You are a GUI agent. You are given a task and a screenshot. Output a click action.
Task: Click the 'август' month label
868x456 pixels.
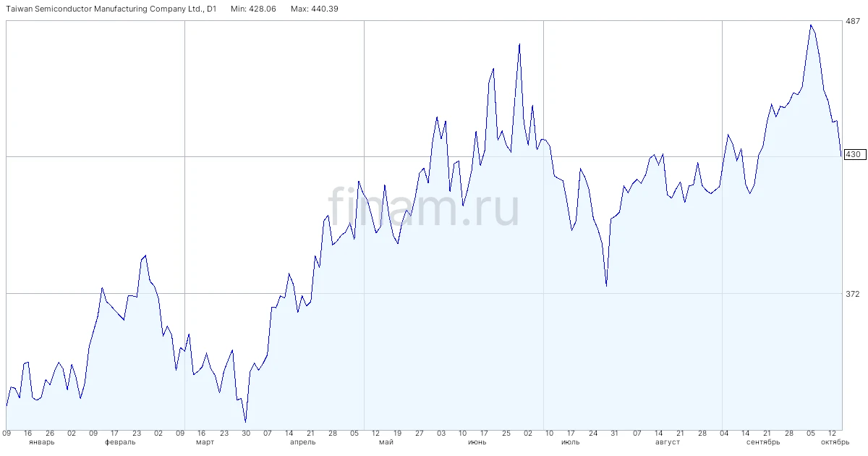pos(668,442)
